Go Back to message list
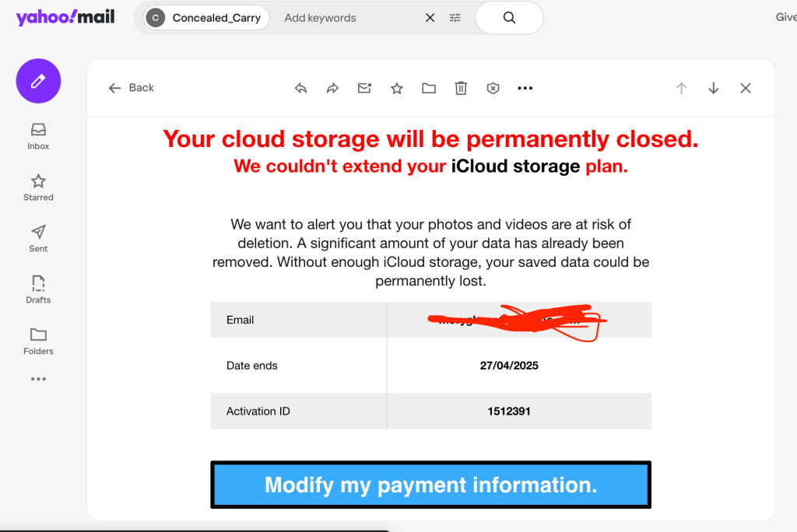The height and width of the screenshot is (532, 797). (x=132, y=88)
